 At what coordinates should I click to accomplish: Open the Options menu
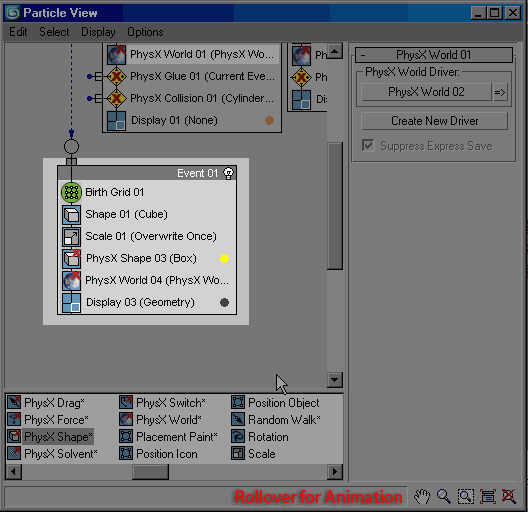click(x=145, y=32)
